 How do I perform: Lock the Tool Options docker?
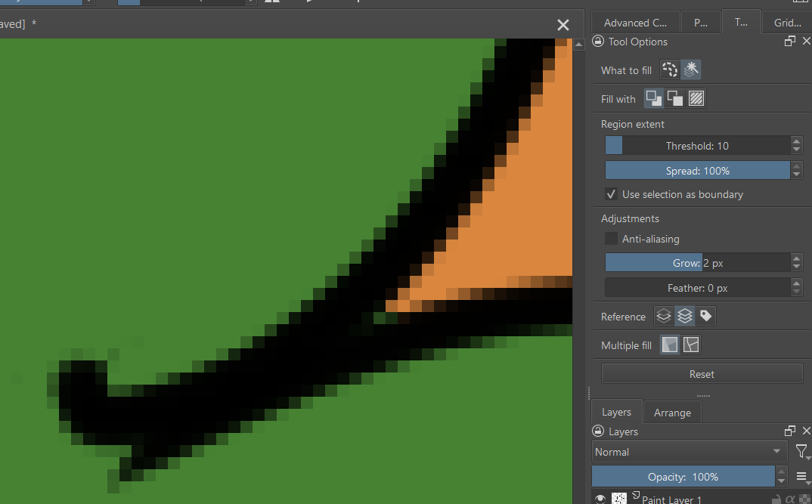pos(598,42)
